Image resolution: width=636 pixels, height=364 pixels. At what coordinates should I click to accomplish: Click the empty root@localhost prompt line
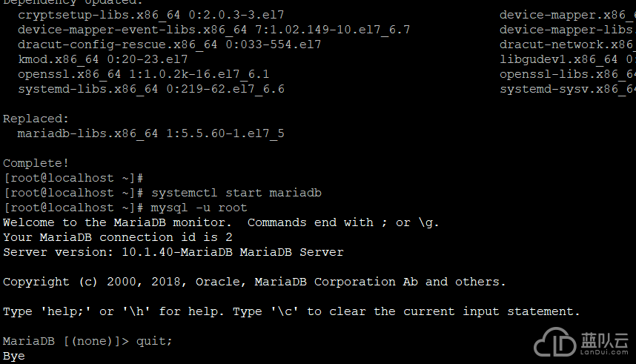click(x=73, y=178)
